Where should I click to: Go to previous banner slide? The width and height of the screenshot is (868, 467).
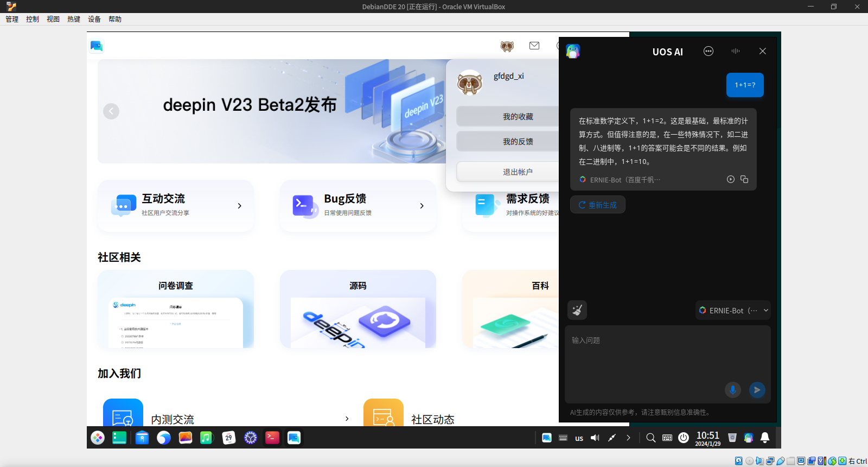111,111
